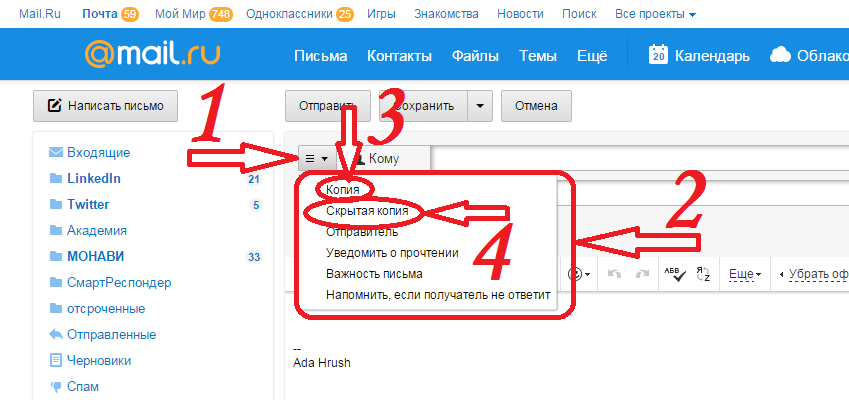Click the Отправленные reply-arrow icon
Screen dimensions: 849x400
(56, 335)
